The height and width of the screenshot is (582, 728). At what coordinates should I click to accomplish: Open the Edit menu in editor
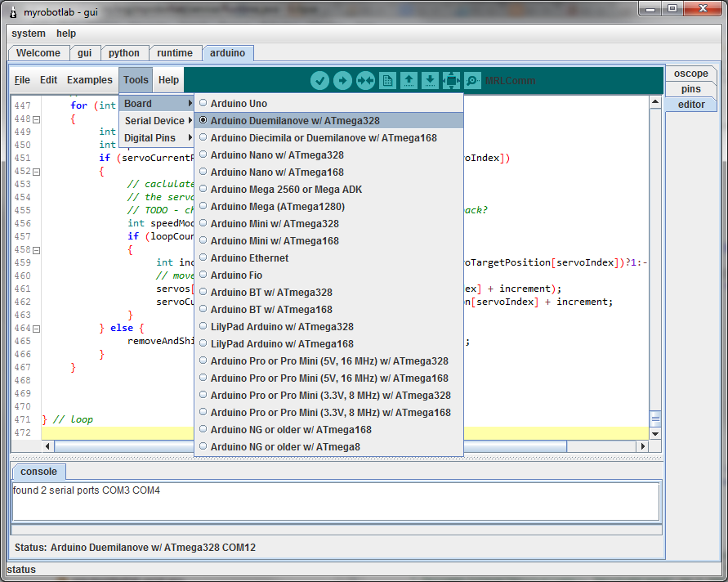pyautogui.click(x=48, y=80)
